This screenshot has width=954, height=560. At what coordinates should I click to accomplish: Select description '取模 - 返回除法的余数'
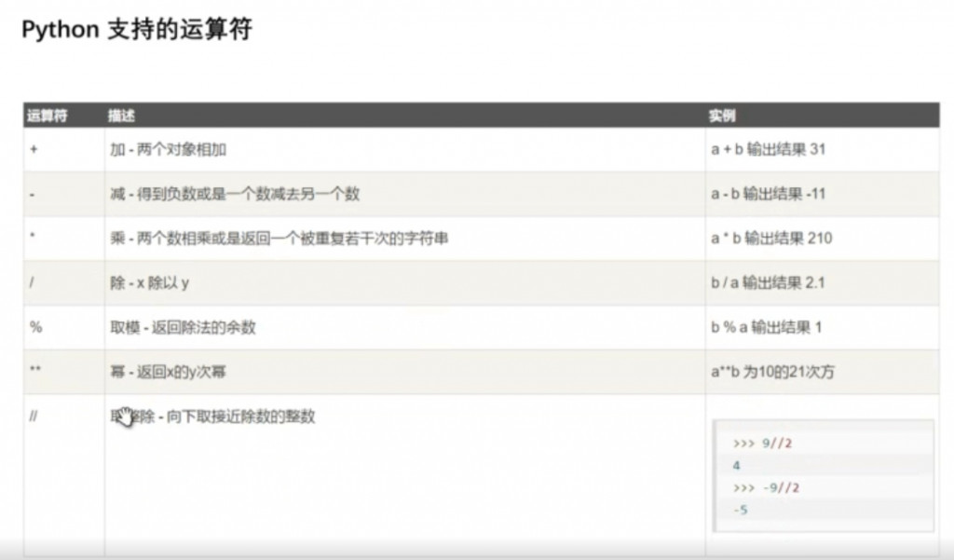(x=184, y=327)
